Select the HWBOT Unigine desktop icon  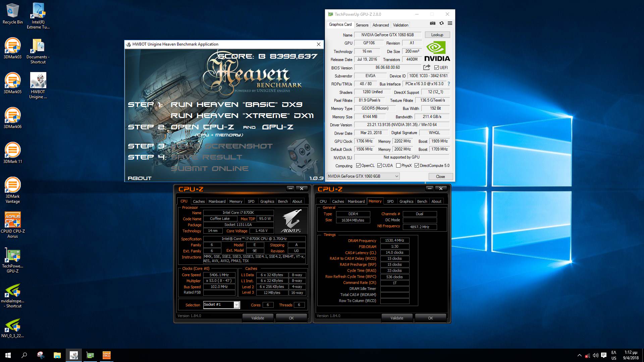coord(38,85)
